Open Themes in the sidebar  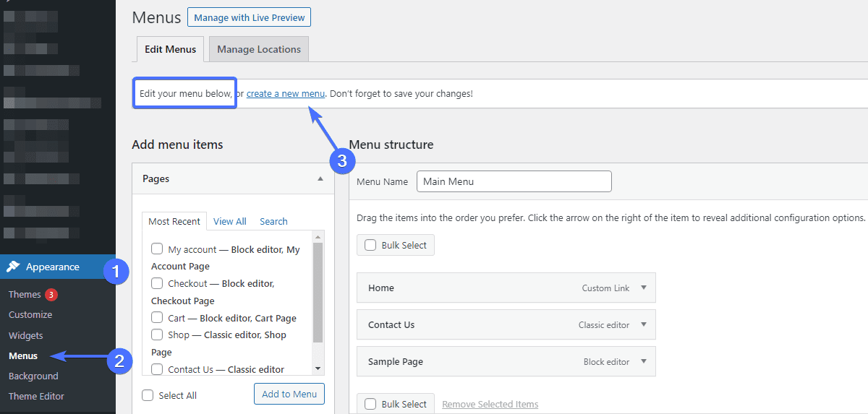click(25, 294)
